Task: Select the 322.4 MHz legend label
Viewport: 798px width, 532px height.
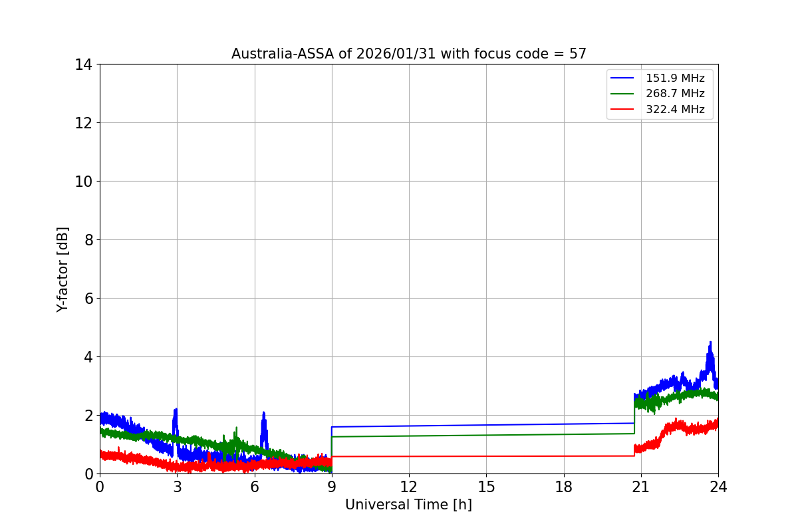Action: coord(675,110)
